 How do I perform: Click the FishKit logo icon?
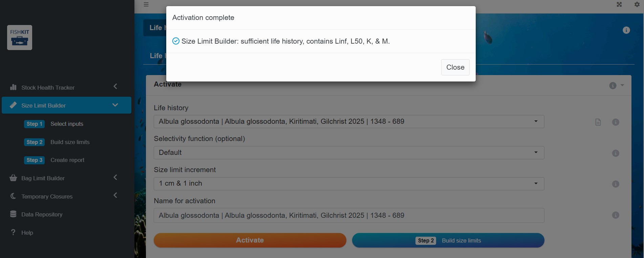tap(20, 38)
